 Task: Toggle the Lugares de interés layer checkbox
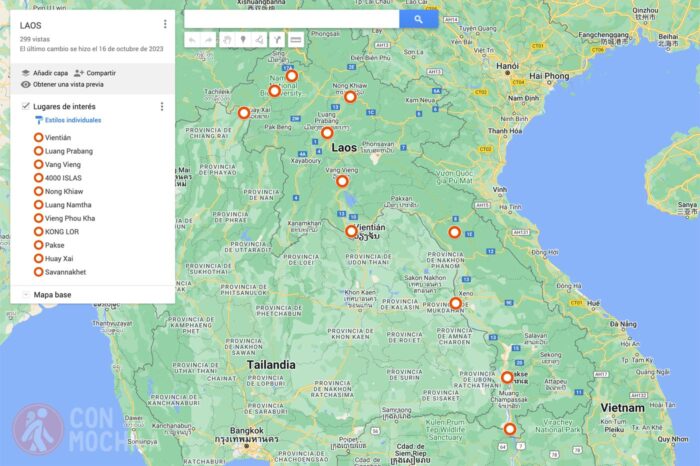click(x=25, y=106)
